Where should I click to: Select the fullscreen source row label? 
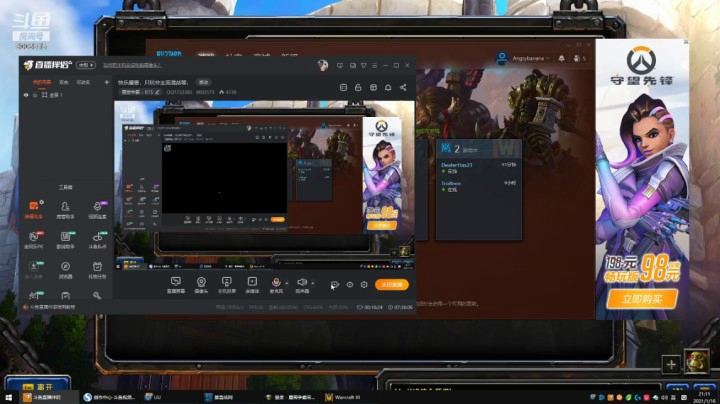coord(56,95)
